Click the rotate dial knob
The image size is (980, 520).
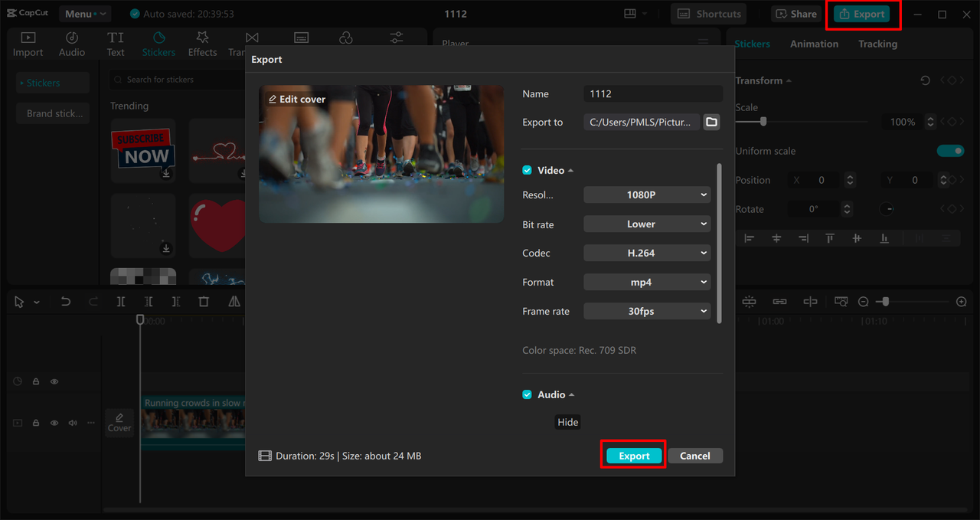[x=887, y=209]
